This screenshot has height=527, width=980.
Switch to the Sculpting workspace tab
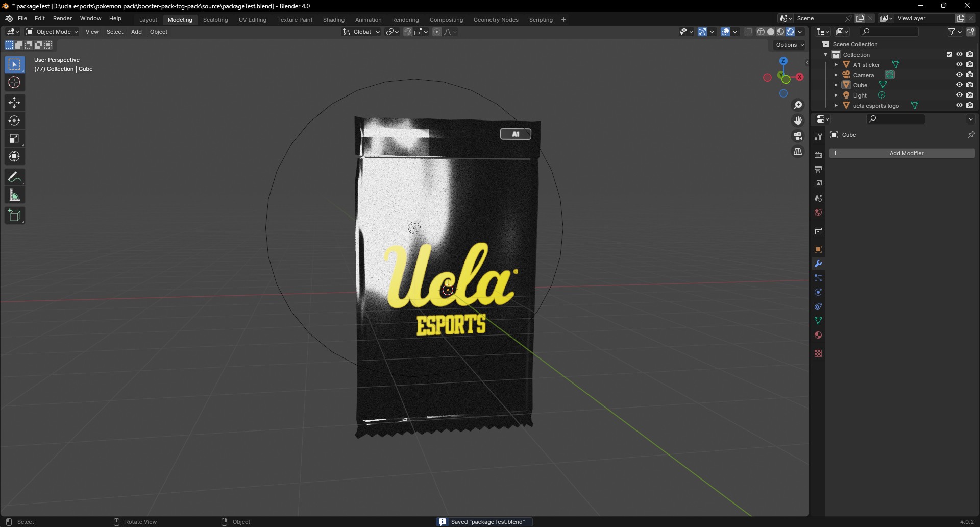pyautogui.click(x=215, y=20)
